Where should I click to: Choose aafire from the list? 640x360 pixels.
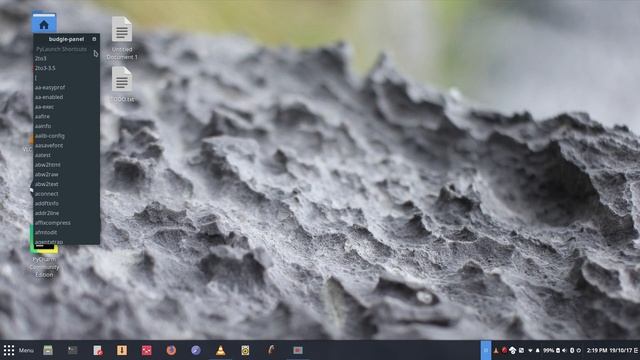pos(42,116)
